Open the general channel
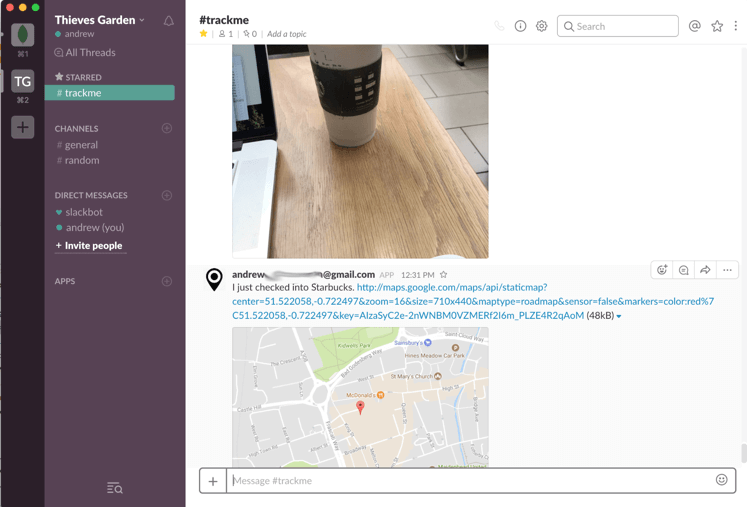 click(x=77, y=145)
